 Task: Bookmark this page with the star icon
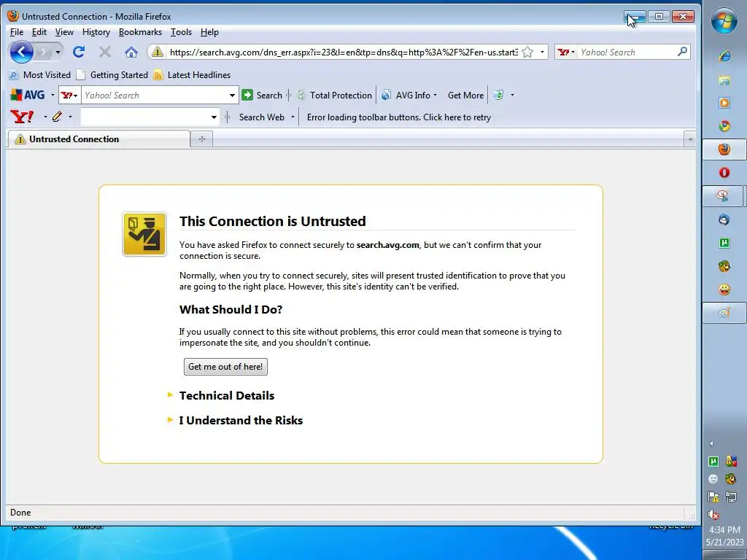tap(527, 52)
